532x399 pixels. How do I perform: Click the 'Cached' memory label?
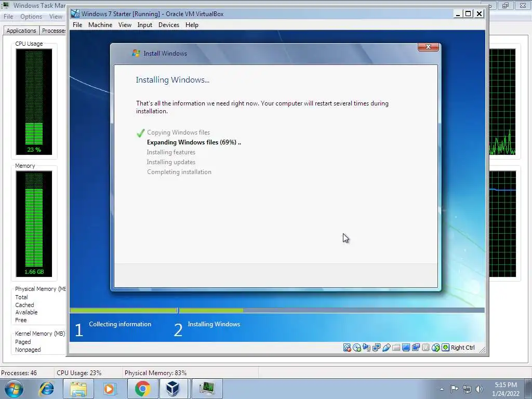click(24, 304)
